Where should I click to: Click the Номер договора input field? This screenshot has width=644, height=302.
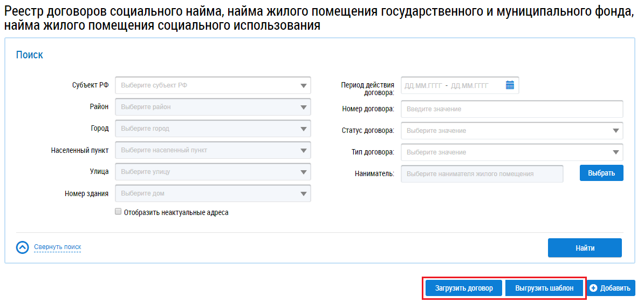click(x=512, y=109)
